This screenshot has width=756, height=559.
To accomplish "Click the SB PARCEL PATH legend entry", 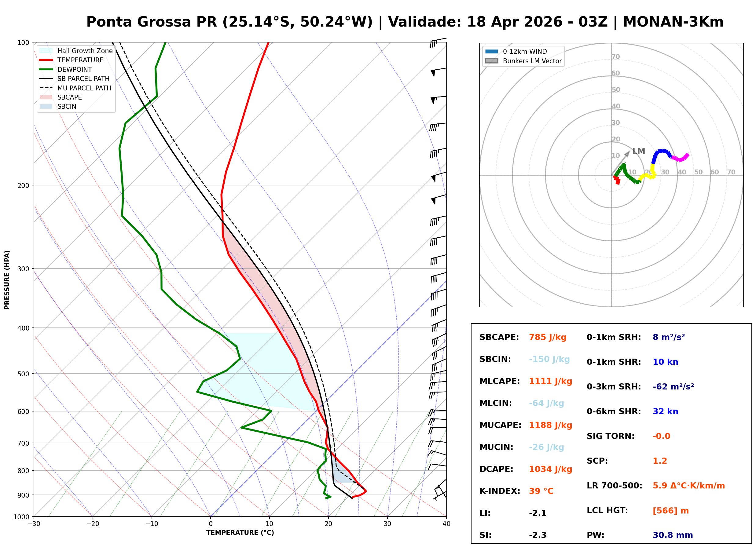I will click(46, 79).
